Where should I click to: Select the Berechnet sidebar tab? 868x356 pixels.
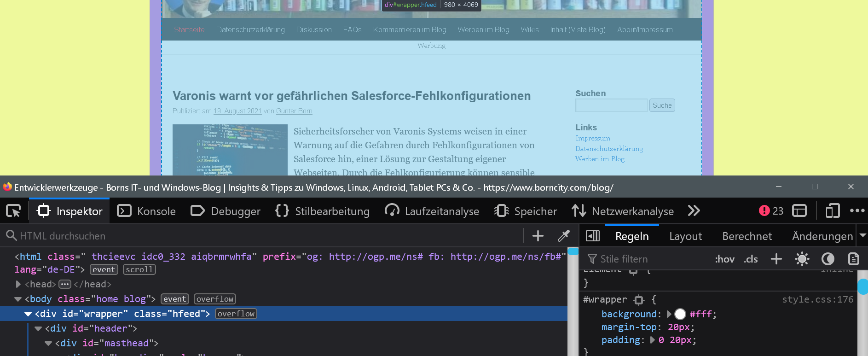[x=747, y=236]
